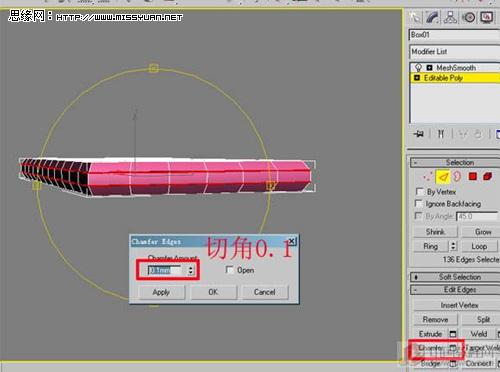Click the Ring selection button
Viewport: 500px width, 372px height.
tap(431, 246)
